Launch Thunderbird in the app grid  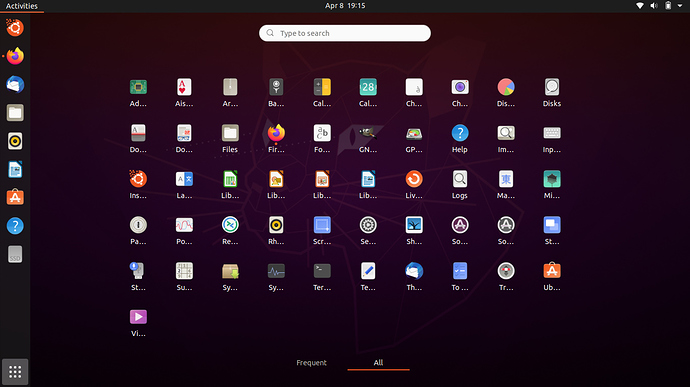[x=414, y=271]
